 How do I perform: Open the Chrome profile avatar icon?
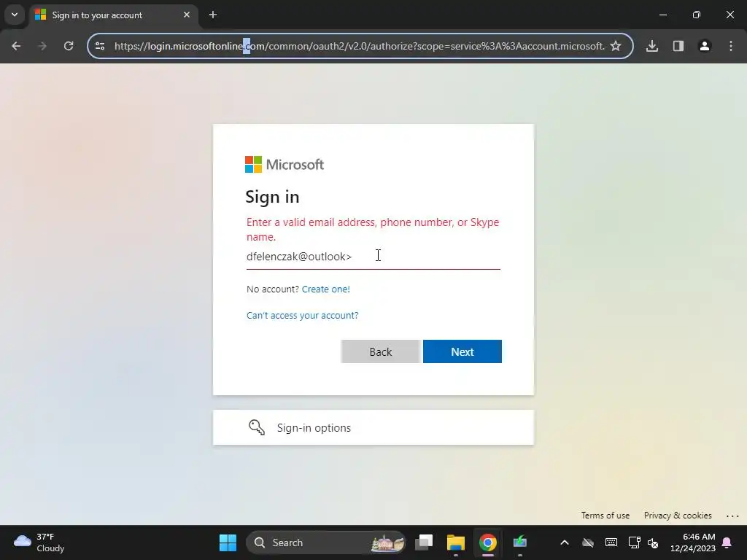click(705, 46)
